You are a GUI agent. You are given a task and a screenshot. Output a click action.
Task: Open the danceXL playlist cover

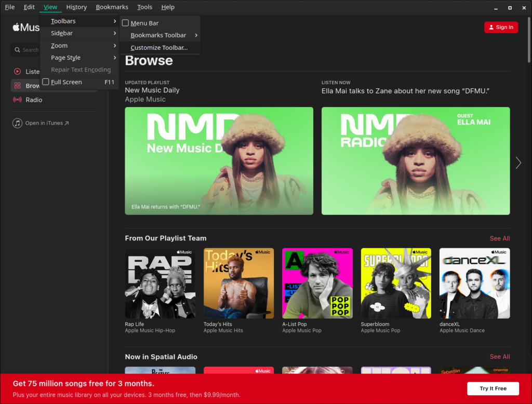point(475,283)
